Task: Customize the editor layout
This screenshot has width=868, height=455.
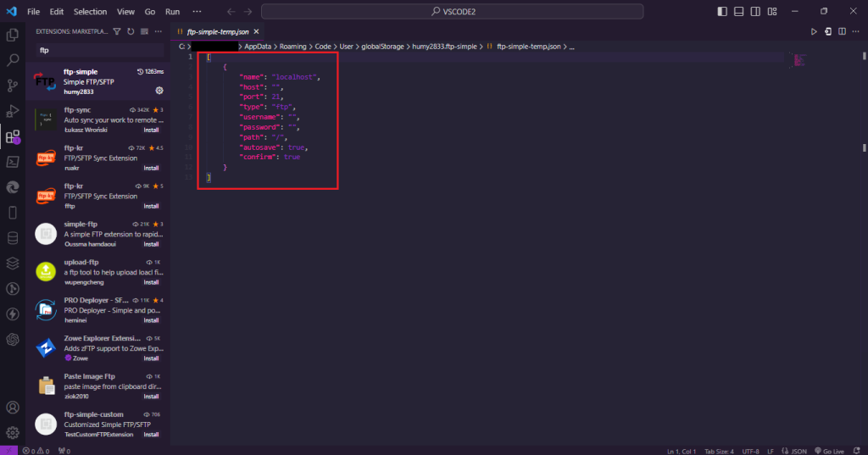Action: 772,11
